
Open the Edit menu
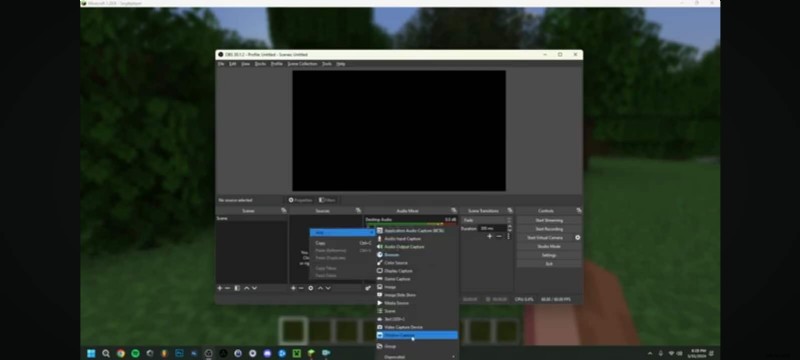233,64
